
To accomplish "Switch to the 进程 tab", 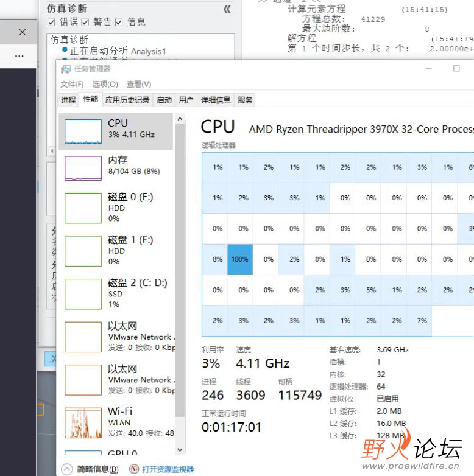I will tap(68, 100).
